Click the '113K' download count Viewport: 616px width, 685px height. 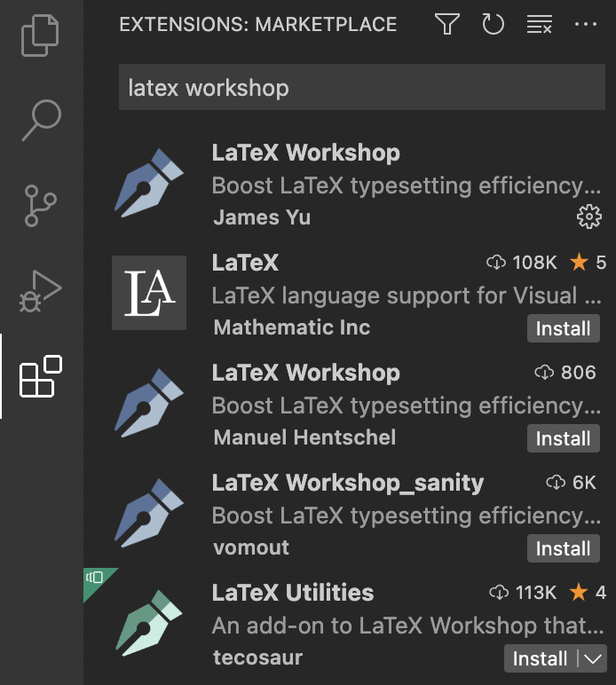[x=523, y=593]
